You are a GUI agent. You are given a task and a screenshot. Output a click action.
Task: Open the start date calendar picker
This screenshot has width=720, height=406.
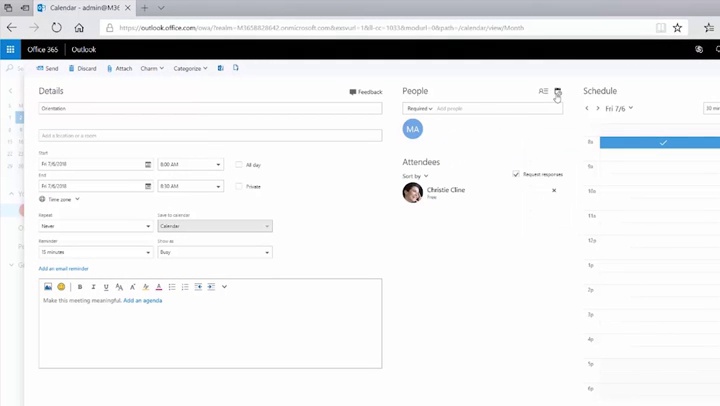[x=148, y=164]
